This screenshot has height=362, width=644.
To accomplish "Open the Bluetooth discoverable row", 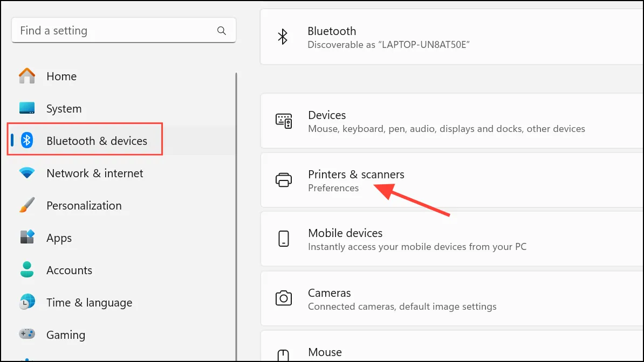I will (x=452, y=37).
